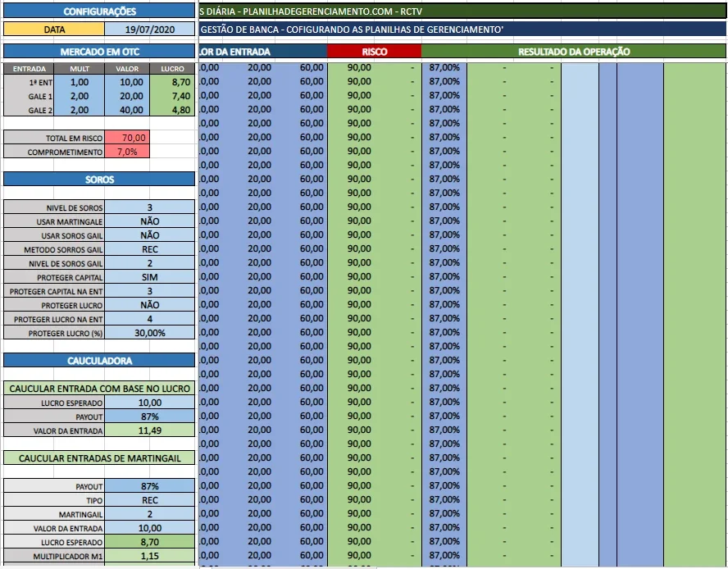Select the DATA cell showing 19/07/2020
The height and width of the screenshot is (569, 728).
[x=149, y=30]
